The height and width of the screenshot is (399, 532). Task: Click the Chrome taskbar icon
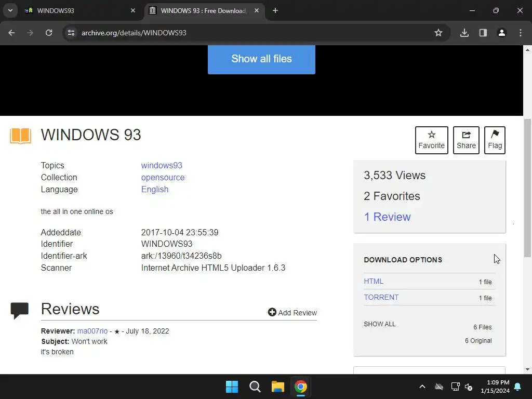(x=301, y=387)
